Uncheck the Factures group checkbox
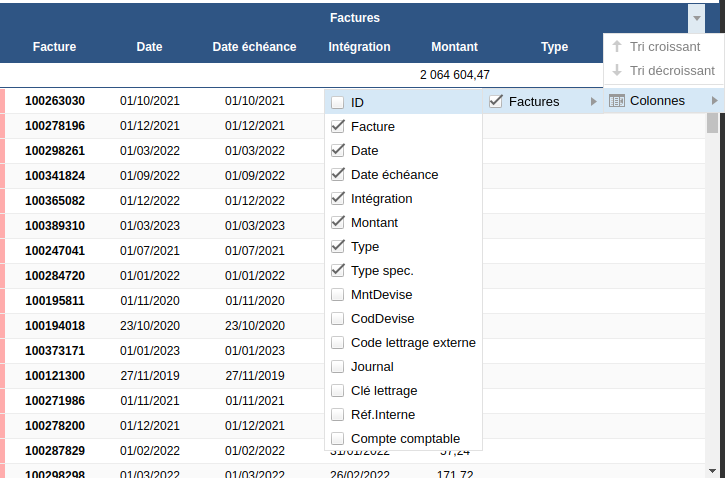 496,100
